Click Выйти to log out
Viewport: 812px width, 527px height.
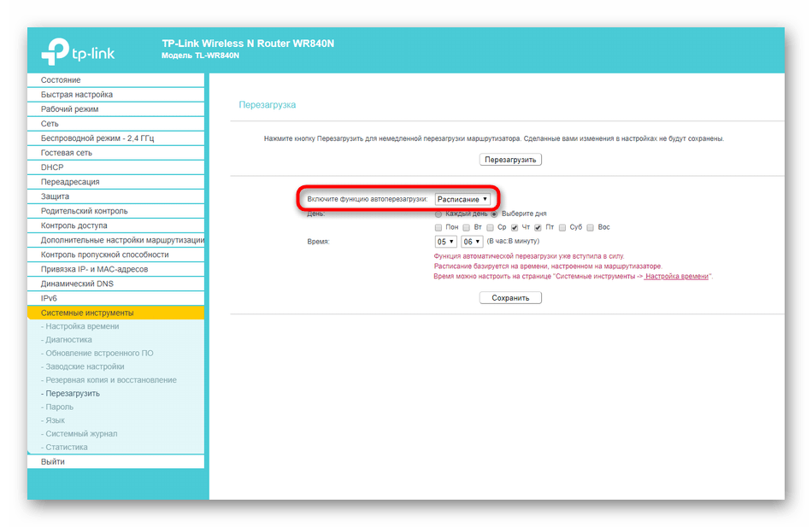[116, 461]
